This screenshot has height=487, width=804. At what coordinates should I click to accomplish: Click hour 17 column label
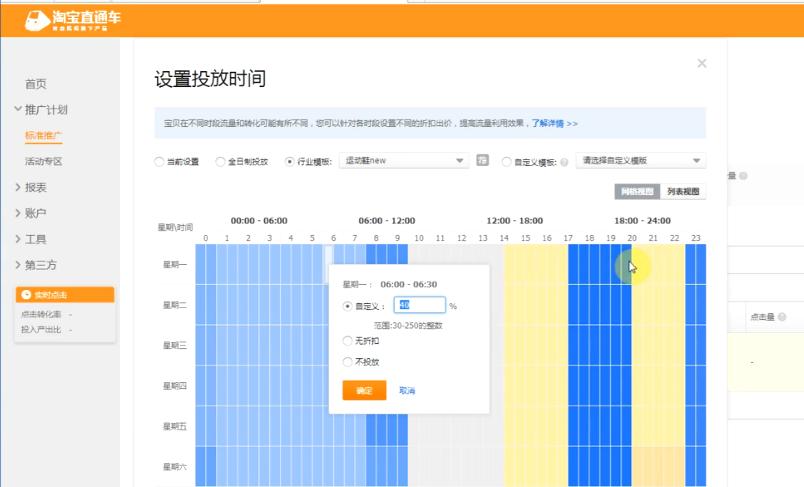[x=568, y=238]
